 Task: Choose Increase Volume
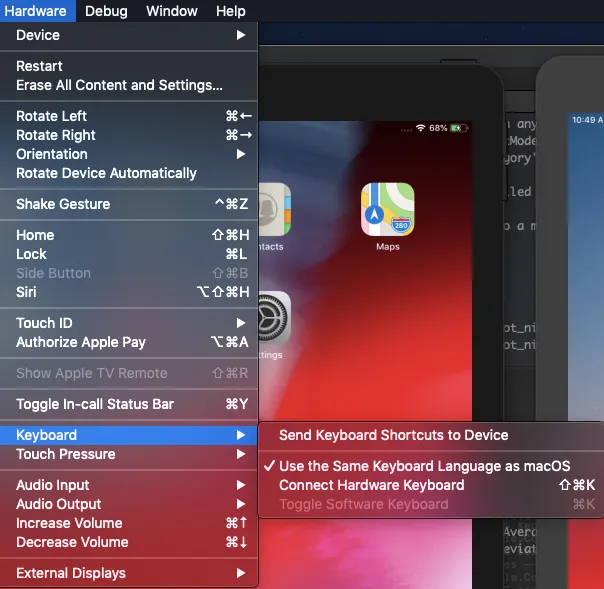pyautogui.click(x=129, y=523)
